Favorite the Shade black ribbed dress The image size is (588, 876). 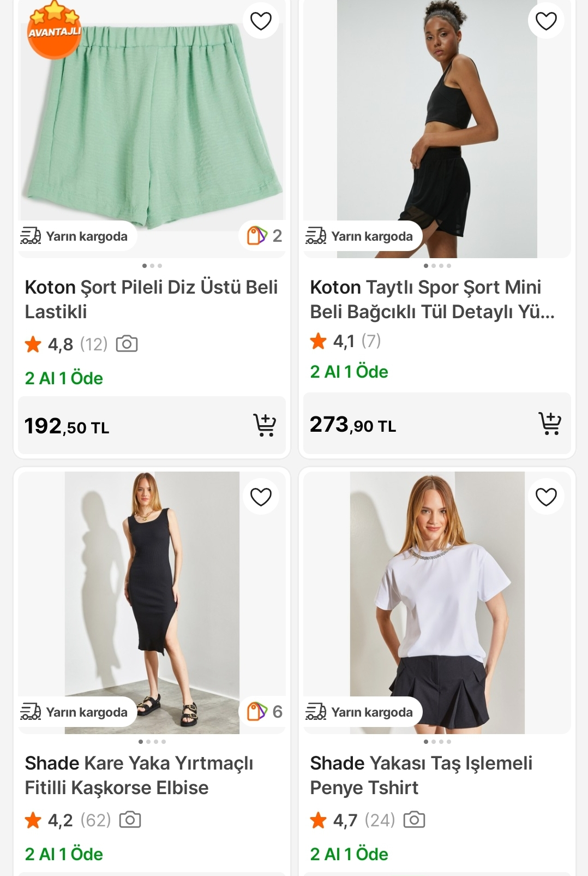pyautogui.click(x=261, y=497)
